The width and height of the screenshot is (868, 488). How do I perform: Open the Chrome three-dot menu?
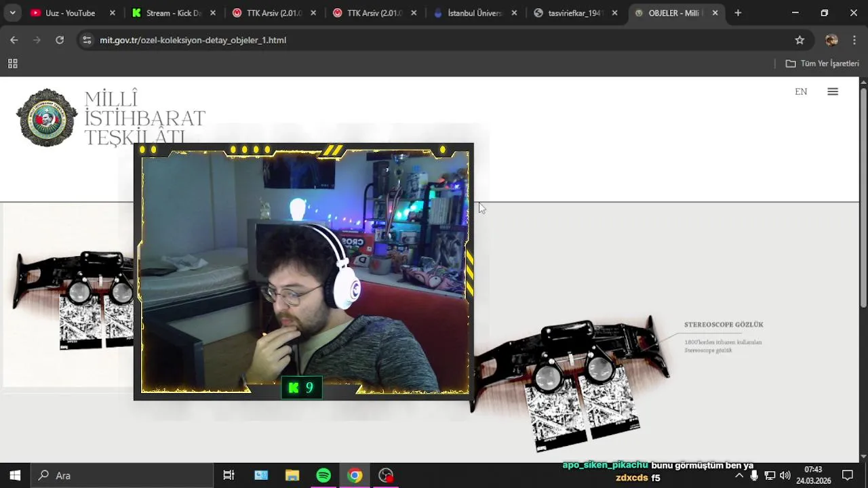click(x=854, y=40)
